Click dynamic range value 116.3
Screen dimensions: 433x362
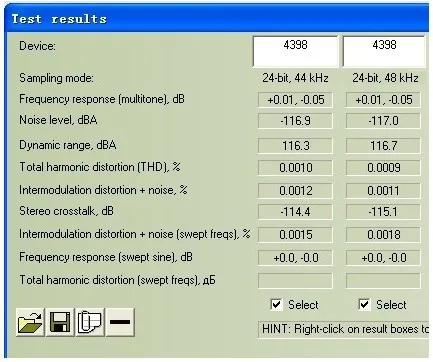295,146
